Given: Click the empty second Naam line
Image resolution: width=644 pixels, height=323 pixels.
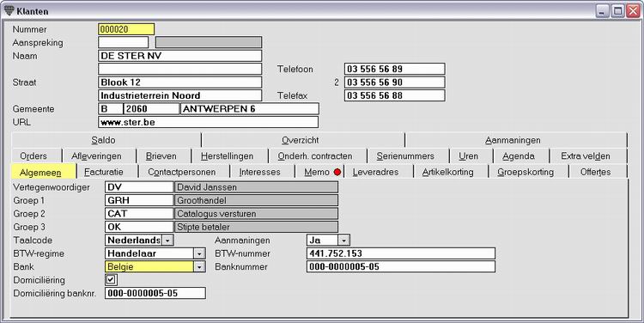Looking at the screenshot, I should [x=180, y=69].
